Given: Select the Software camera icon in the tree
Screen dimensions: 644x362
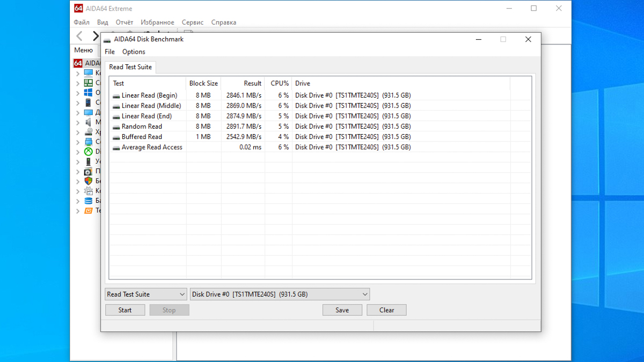Looking at the screenshot, I should coord(89,172).
